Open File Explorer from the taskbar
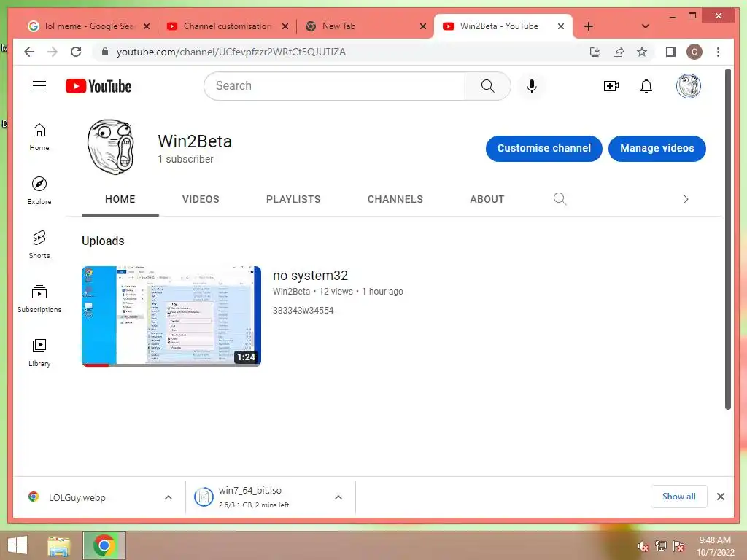The width and height of the screenshot is (747, 560). click(59, 545)
